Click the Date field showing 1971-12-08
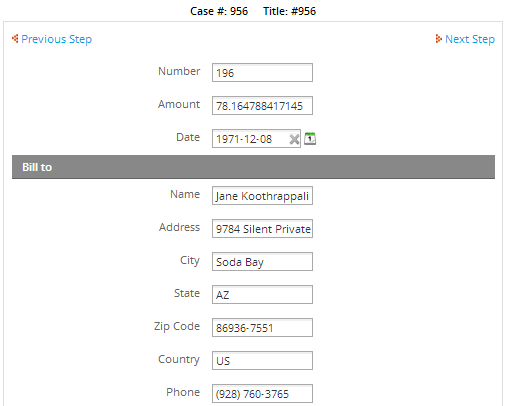This screenshot has height=406, width=509. (x=251, y=139)
